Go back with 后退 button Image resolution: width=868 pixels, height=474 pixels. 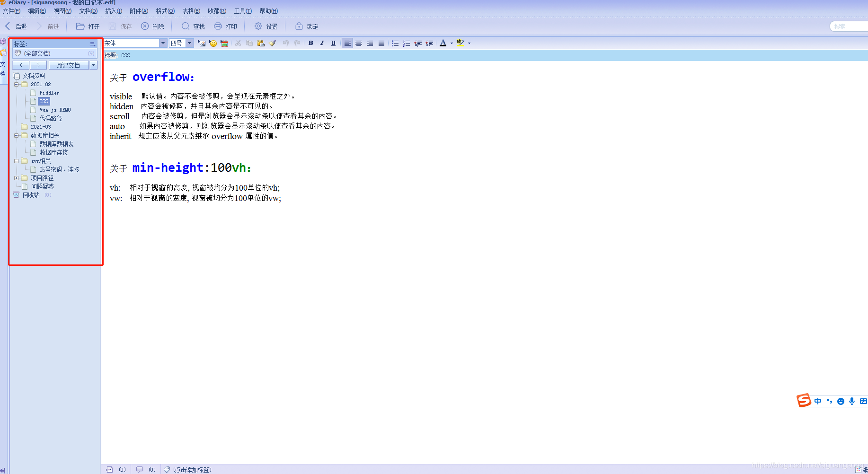16,26
